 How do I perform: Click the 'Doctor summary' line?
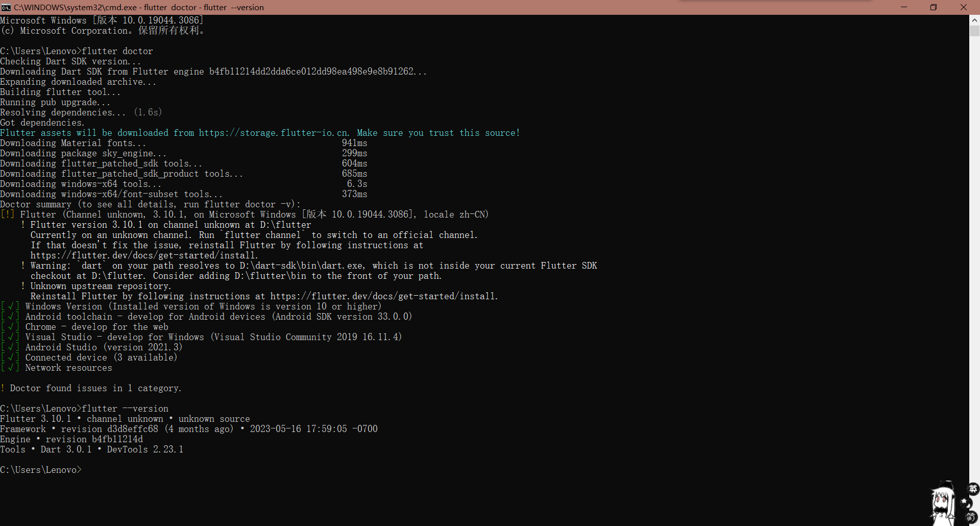pos(151,204)
